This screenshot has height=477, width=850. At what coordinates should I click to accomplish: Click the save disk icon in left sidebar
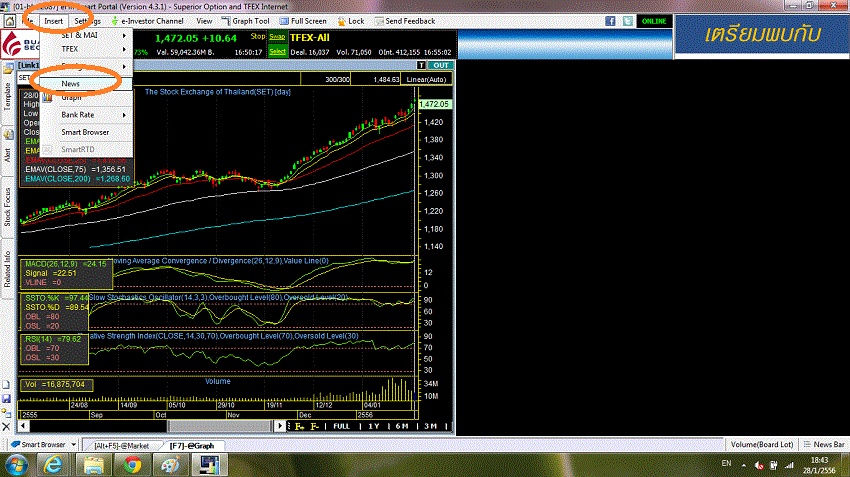point(6,399)
